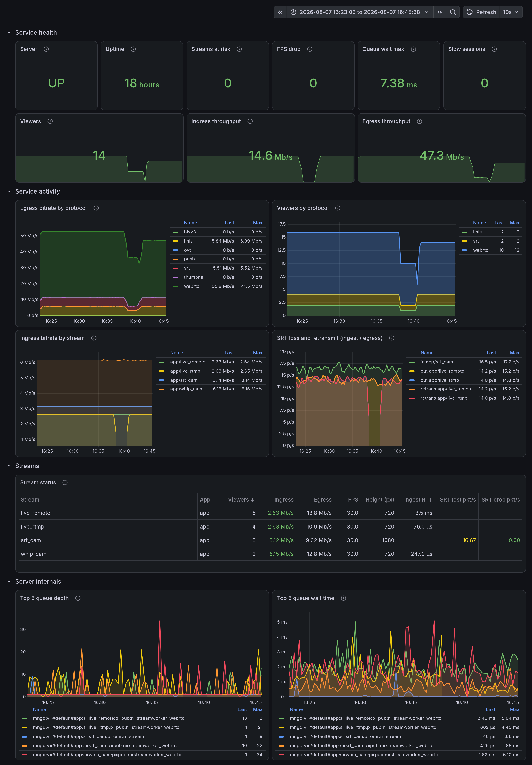Image resolution: width=532 pixels, height=765 pixels.
Task: Toggle app/whip_cam series in Ingress bitrate legend
Action: click(186, 389)
